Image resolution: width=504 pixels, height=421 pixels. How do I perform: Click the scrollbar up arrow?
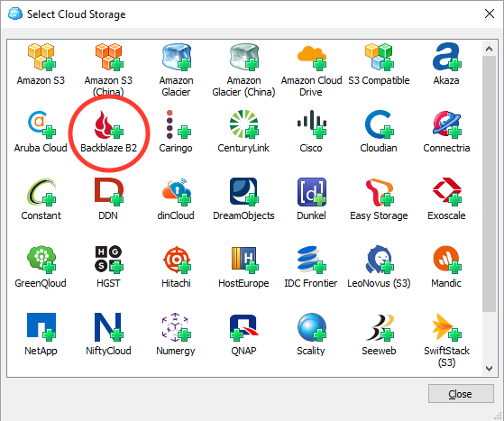pos(489,50)
